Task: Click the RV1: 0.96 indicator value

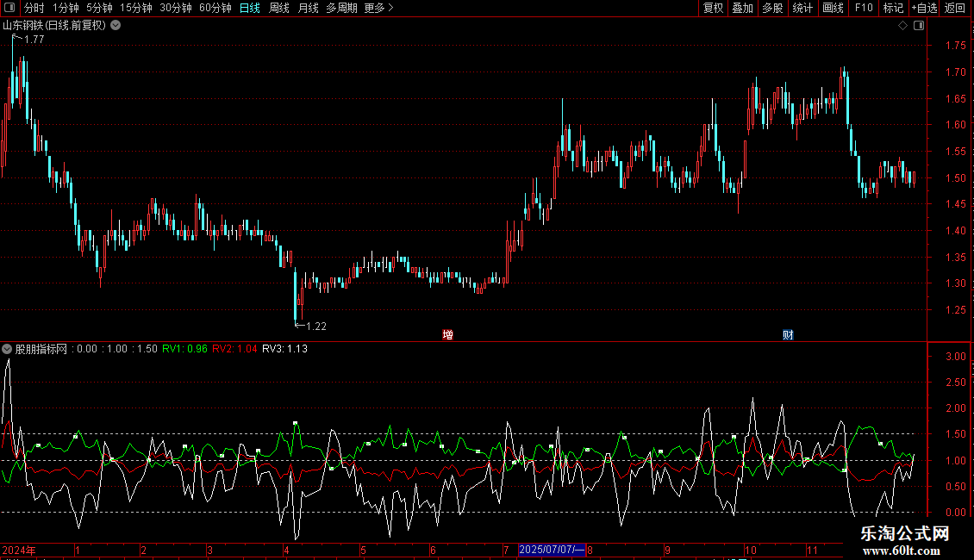Action: [x=184, y=349]
